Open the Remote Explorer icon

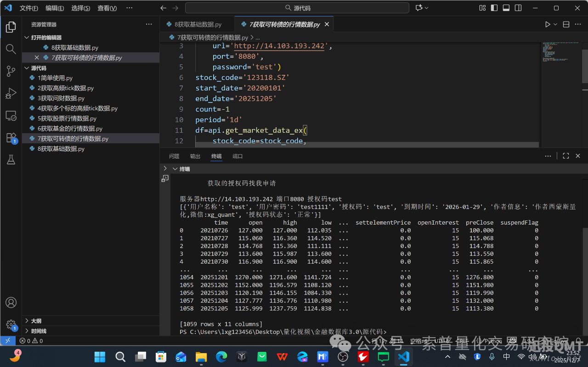(11, 116)
